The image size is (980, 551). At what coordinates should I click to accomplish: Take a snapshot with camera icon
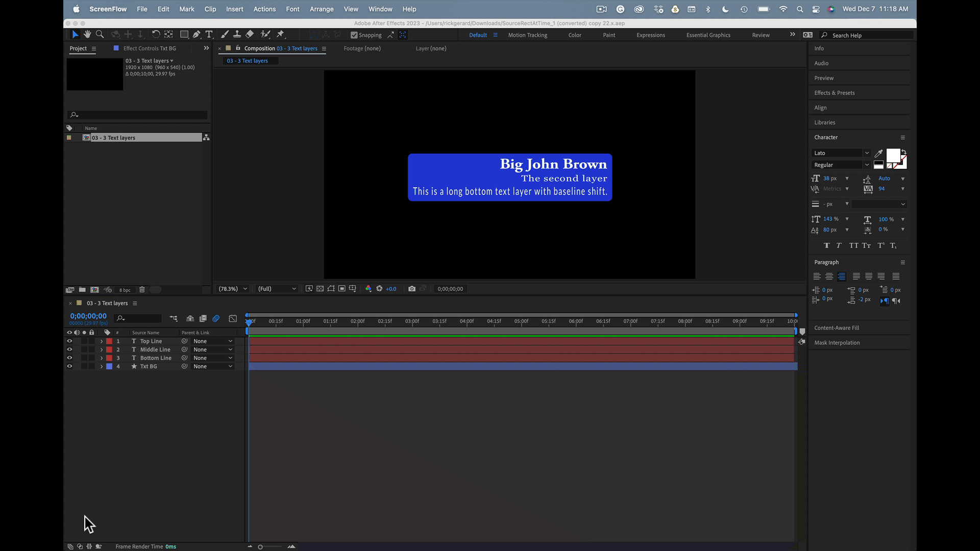pyautogui.click(x=412, y=289)
